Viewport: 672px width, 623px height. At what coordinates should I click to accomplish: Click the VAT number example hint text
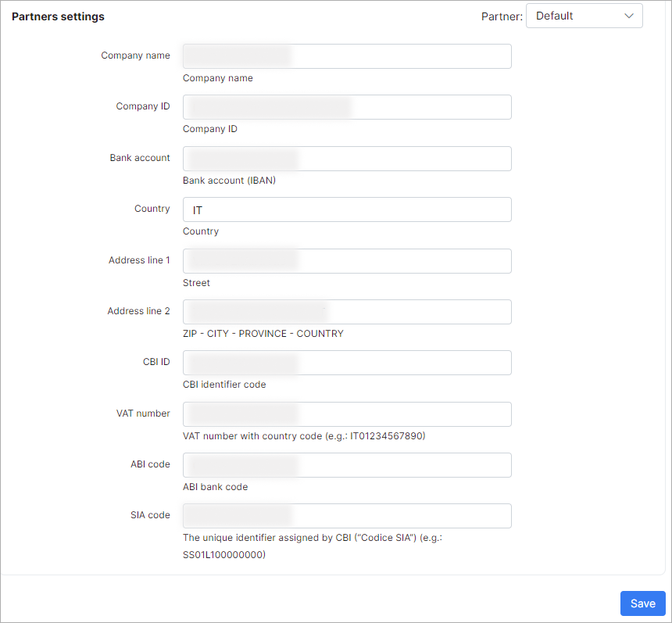[304, 436]
